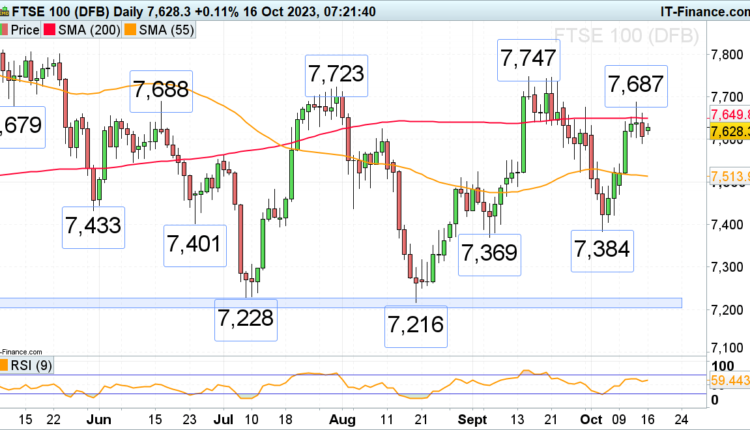Click the Sept month label on time axis

[459, 416]
